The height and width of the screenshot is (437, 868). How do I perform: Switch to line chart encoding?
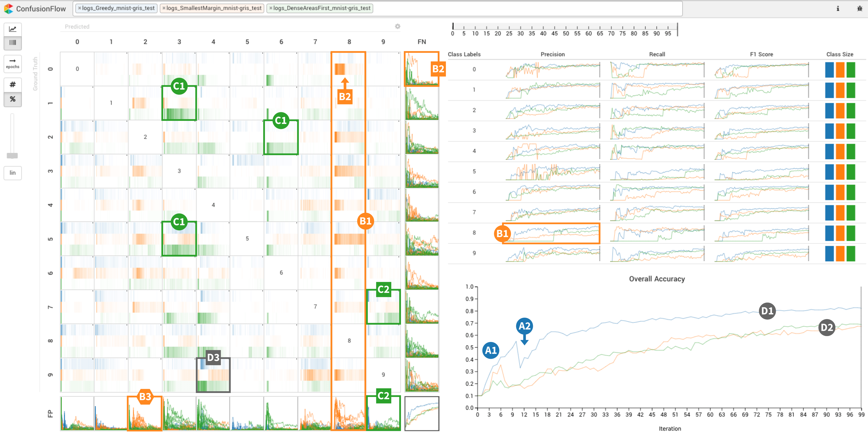coord(12,29)
